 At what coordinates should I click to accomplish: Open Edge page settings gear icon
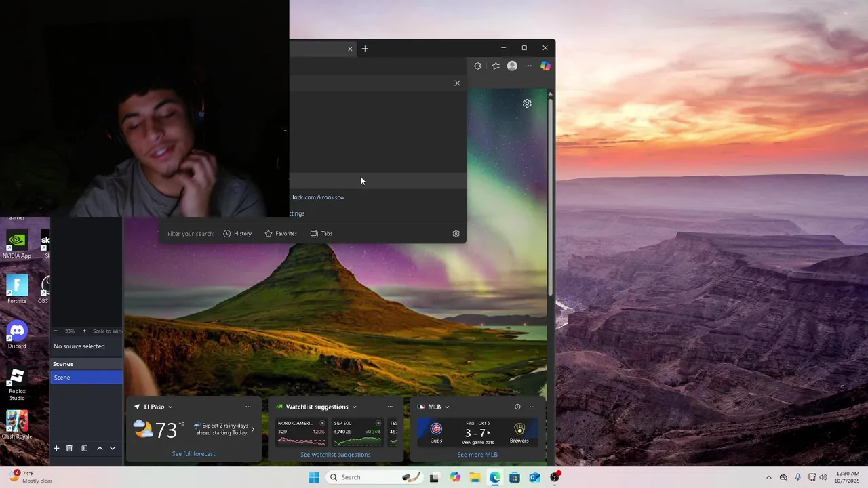click(527, 104)
